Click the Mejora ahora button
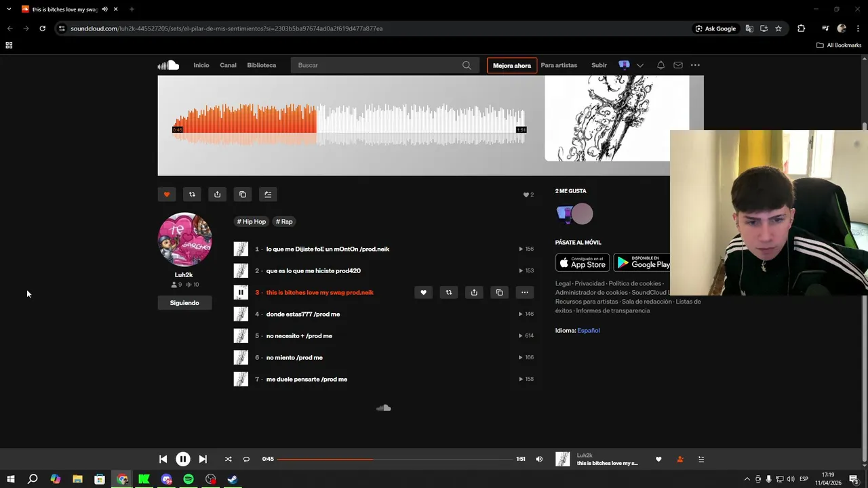 pos(512,65)
